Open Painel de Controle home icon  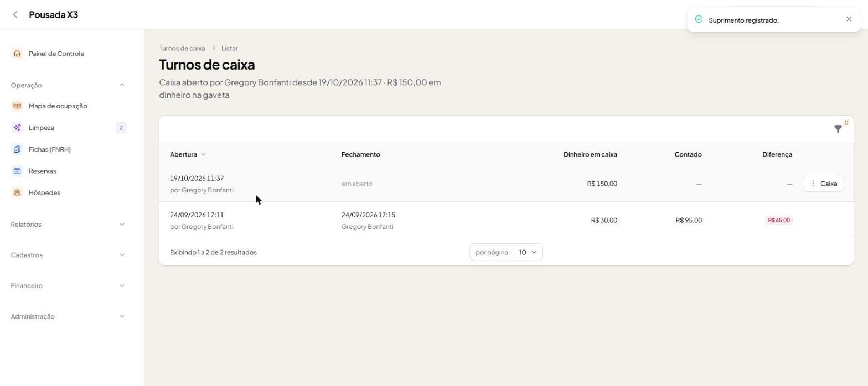[x=17, y=54]
